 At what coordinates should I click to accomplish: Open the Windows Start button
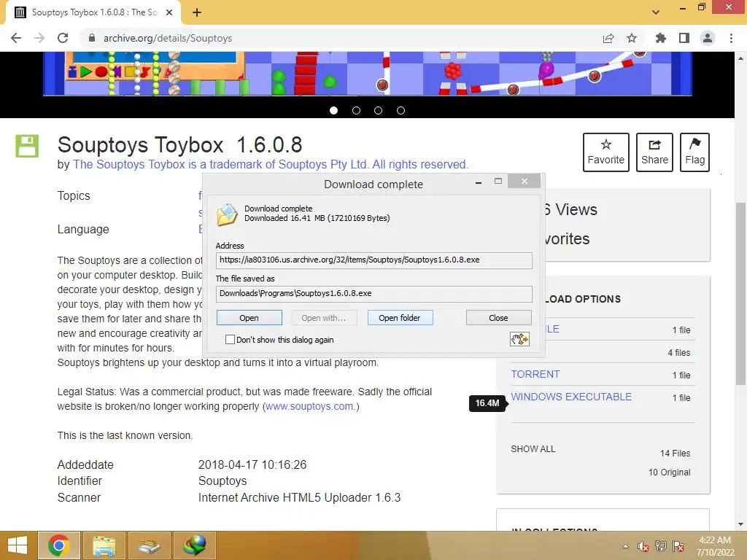click(18, 545)
